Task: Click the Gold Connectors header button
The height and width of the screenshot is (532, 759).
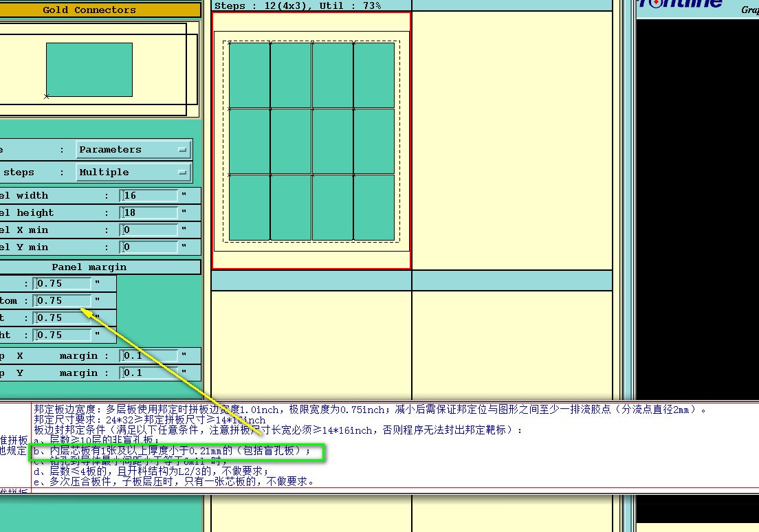Action: coord(99,10)
